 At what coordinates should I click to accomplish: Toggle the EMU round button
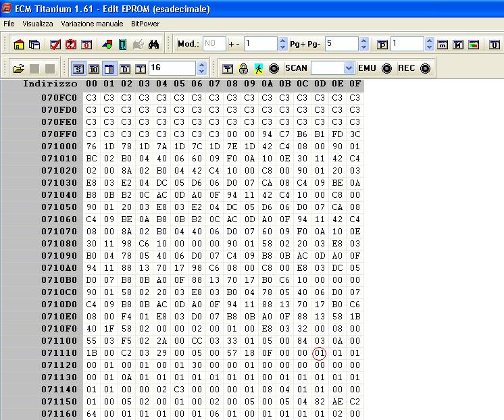(x=386, y=68)
